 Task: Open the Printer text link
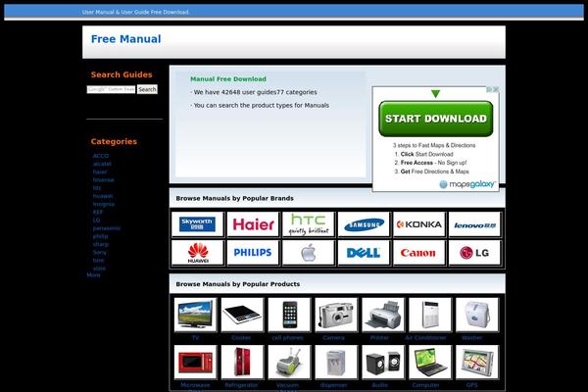coord(379,337)
